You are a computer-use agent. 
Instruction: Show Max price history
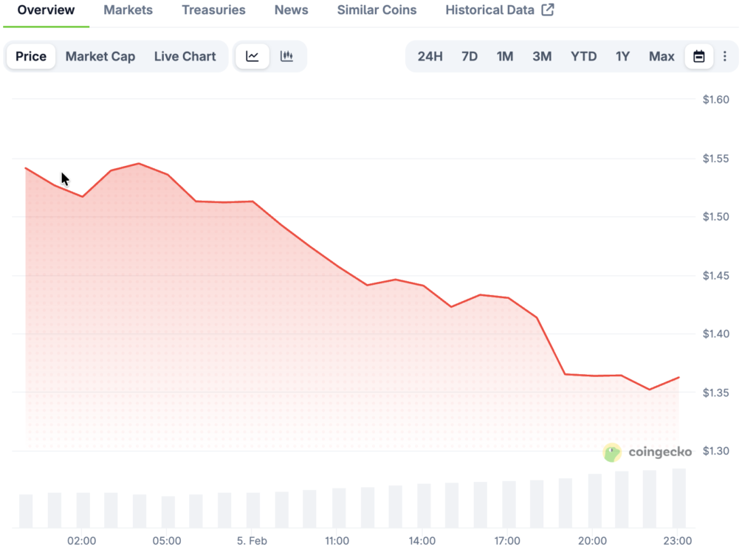coord(661,57)
